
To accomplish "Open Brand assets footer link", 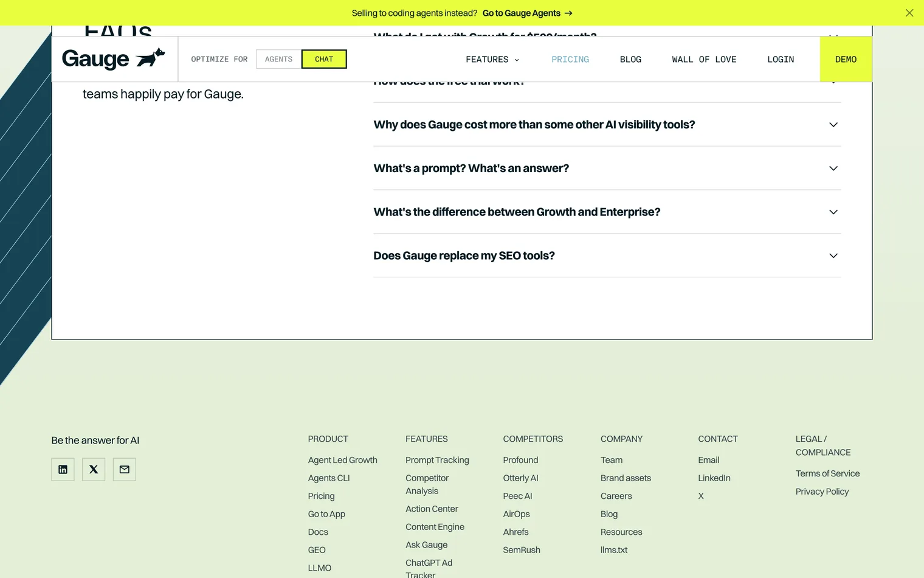I will [x=626, y=478].
